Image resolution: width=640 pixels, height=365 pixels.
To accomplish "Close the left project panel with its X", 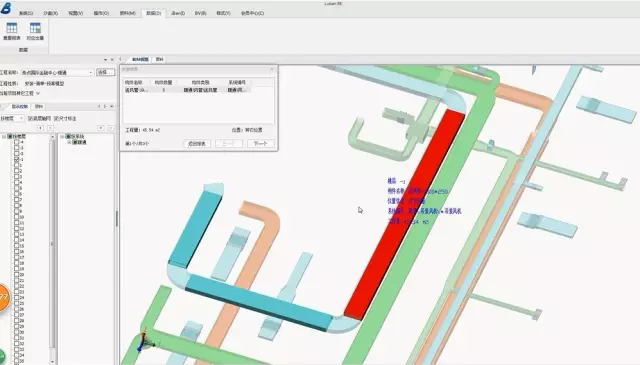I will 112,60.
